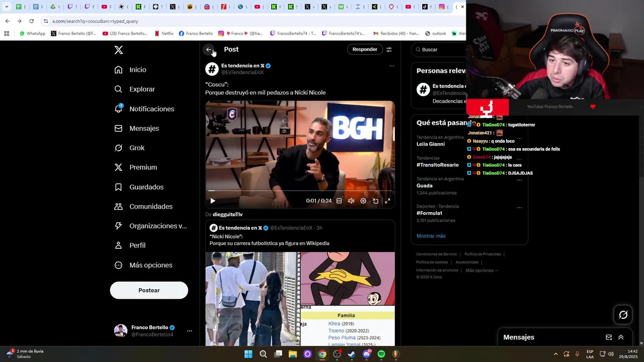
Task: Open Spotify from the taskbar
Action: pos(381,354)
